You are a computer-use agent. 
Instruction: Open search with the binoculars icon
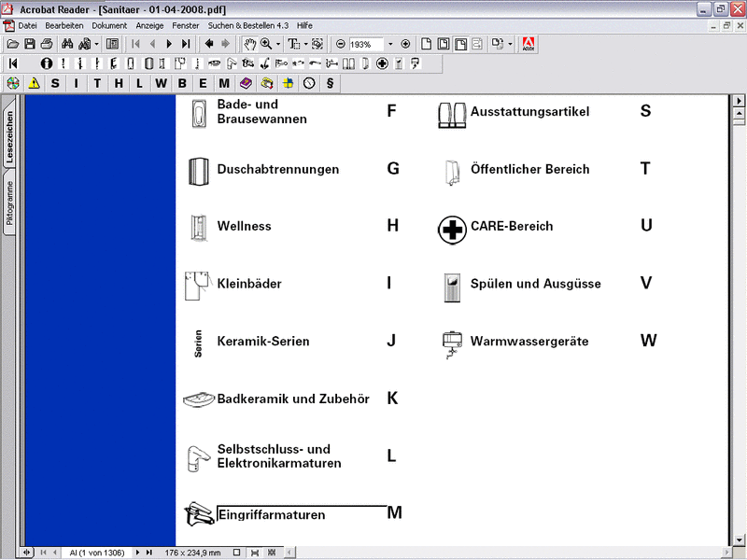click(x=67, y=44)
